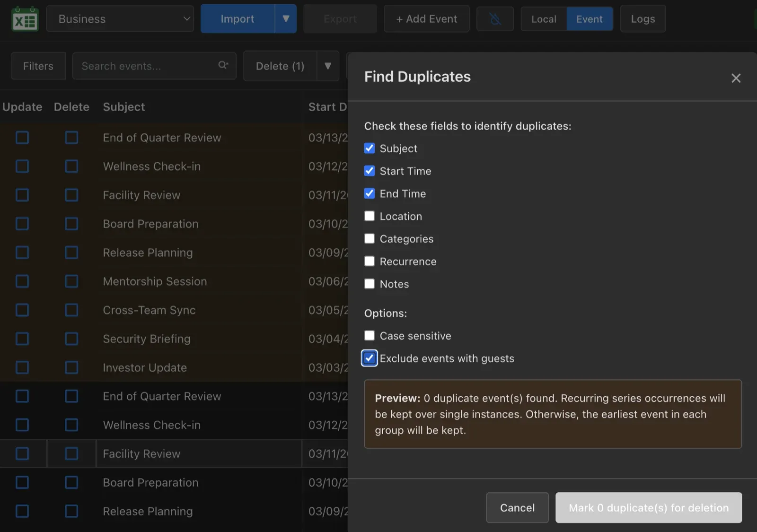The height and width of the screenshot is (532, 757).
Task: Click the Excel calendar app logo icon
Action: [x=25, y=19]
